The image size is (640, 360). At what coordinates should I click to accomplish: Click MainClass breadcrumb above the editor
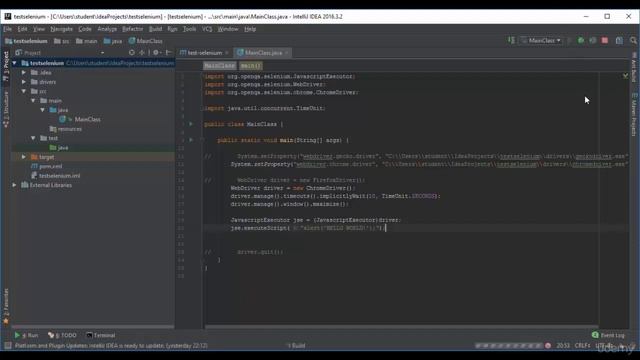tap(219, 66)
